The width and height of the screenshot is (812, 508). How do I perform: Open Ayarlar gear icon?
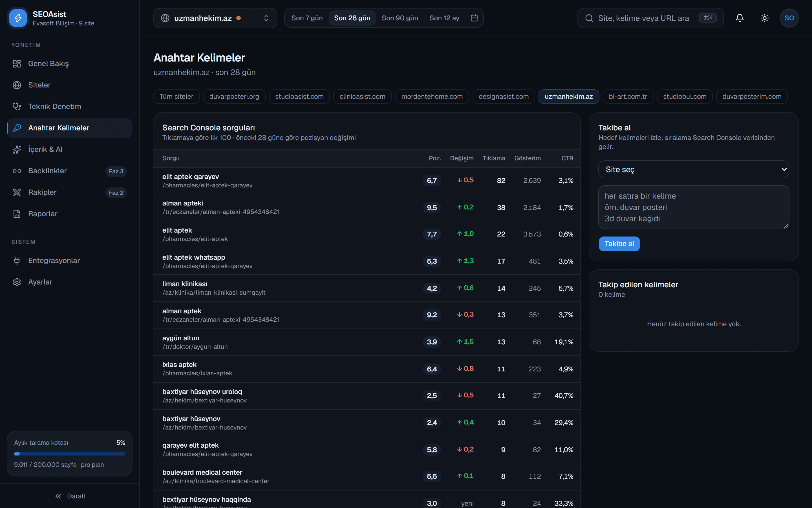17,282
